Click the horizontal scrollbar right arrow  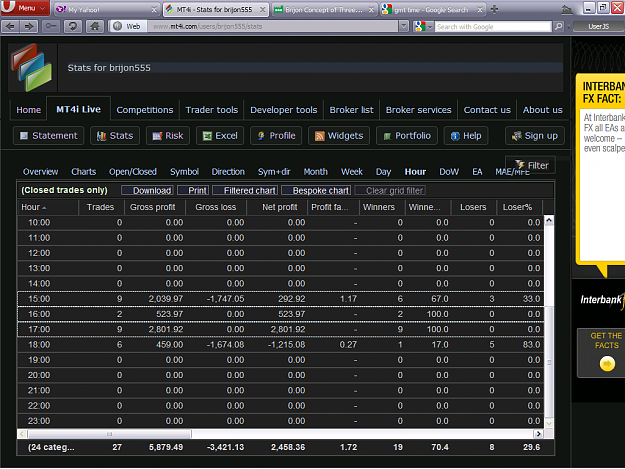[x=539, y=434]
